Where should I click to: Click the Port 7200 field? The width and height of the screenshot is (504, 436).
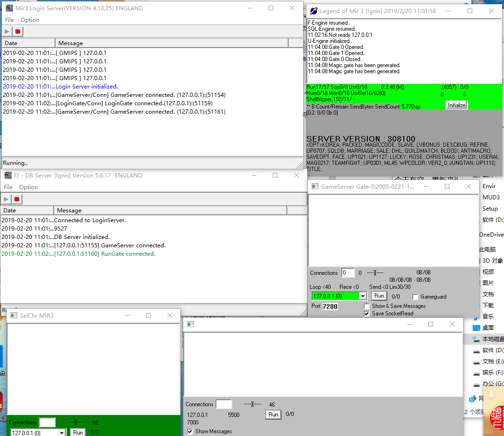pyautogui.click(x=330, y=307)
